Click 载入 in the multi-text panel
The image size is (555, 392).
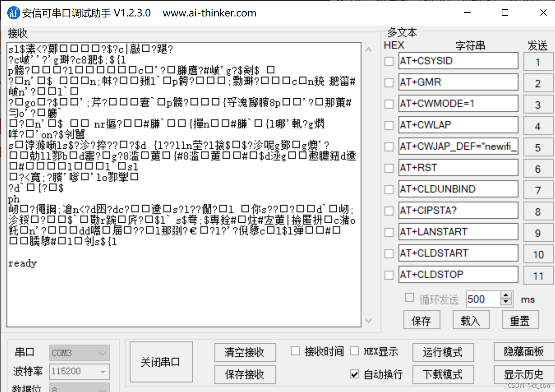[471, 320]
